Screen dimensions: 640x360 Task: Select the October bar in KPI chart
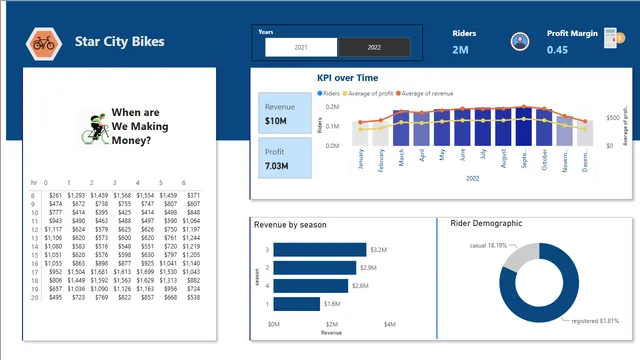544,127
